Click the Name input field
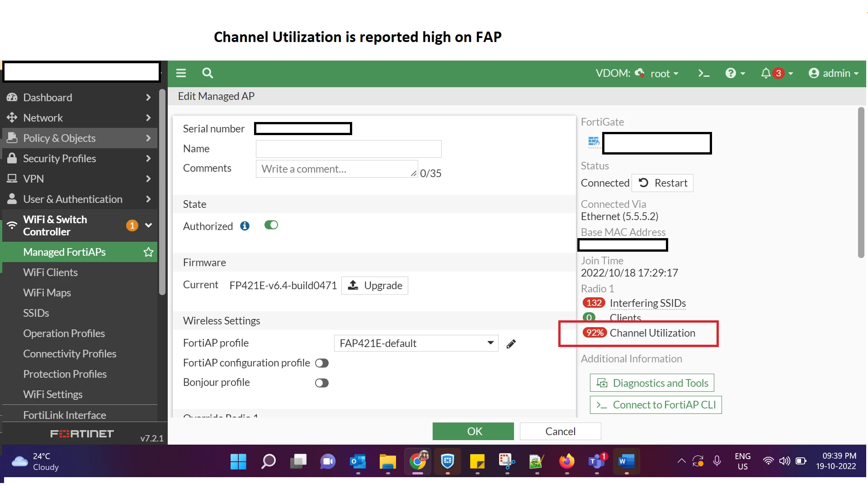 click(349, 149)
